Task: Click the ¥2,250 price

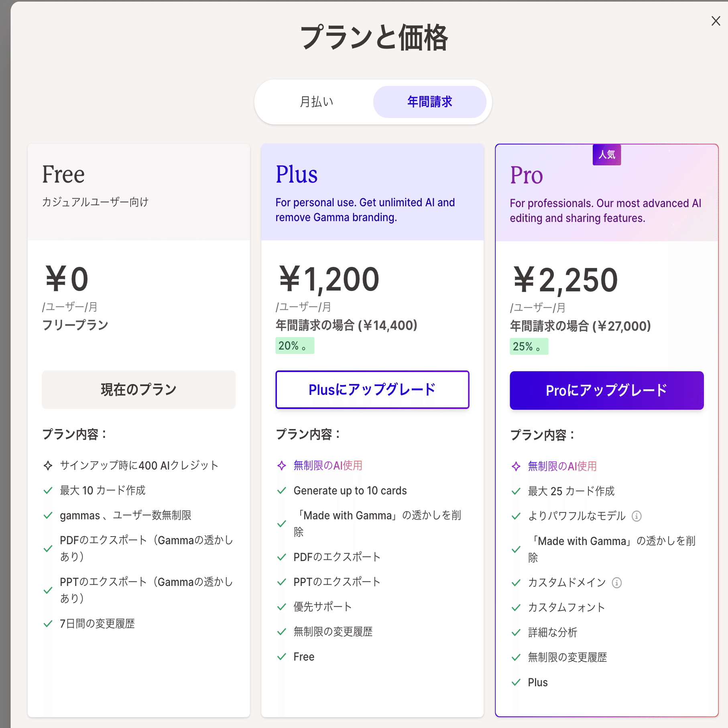Action: (x=565, y=280)
